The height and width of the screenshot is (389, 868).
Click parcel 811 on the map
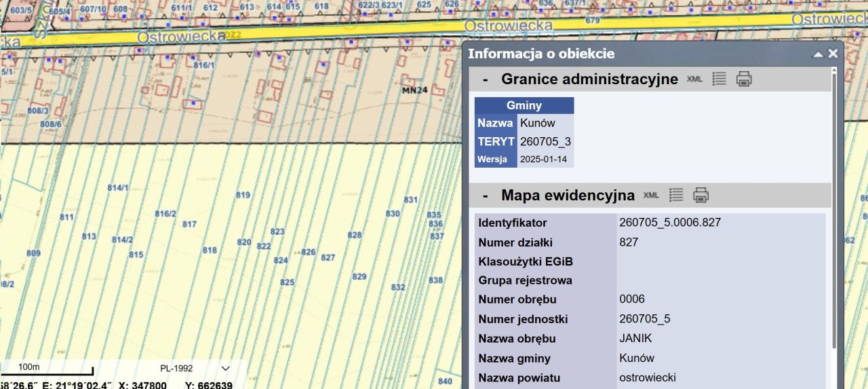[x=66, y=217]
